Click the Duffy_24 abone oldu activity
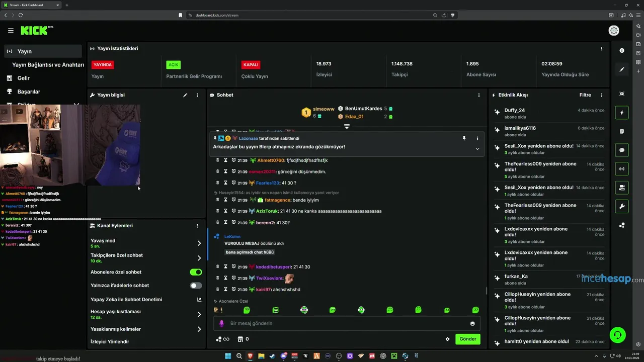Viewport: 644px width, 362px height. click(549, 113)
